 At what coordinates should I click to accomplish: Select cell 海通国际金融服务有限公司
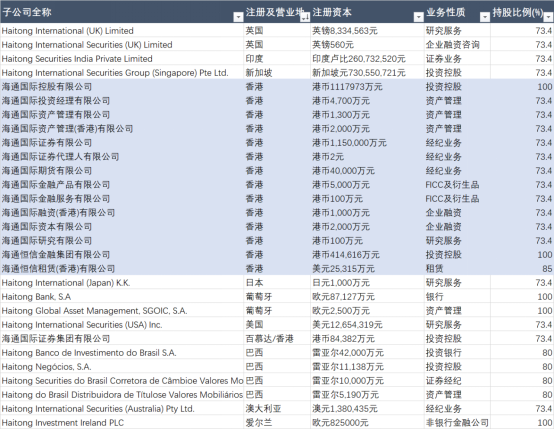point(122,199)
